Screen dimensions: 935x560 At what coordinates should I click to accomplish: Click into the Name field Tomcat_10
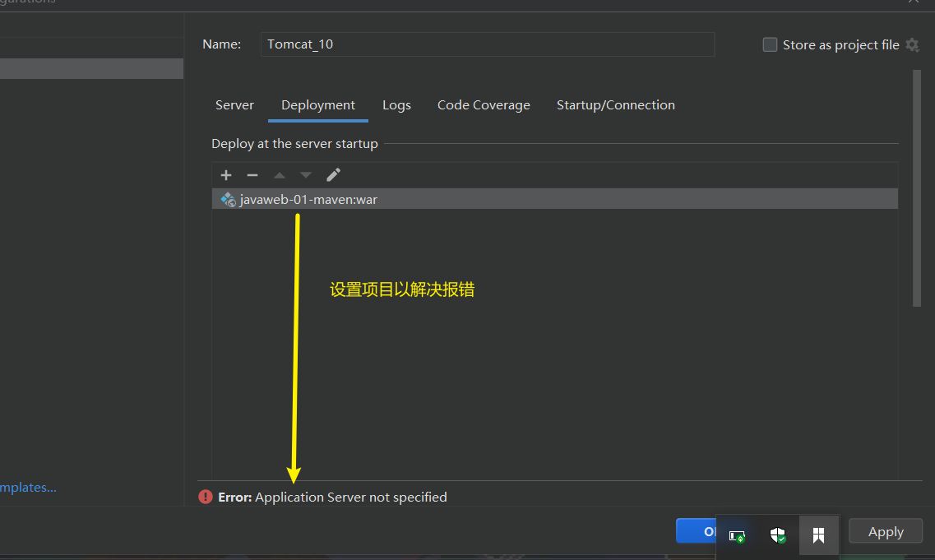[487, 44]
